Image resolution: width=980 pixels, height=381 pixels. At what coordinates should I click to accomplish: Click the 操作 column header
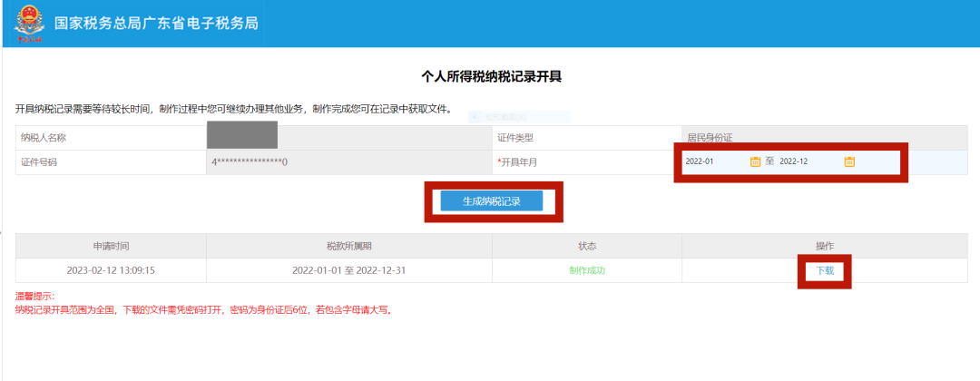click(824, 246)
